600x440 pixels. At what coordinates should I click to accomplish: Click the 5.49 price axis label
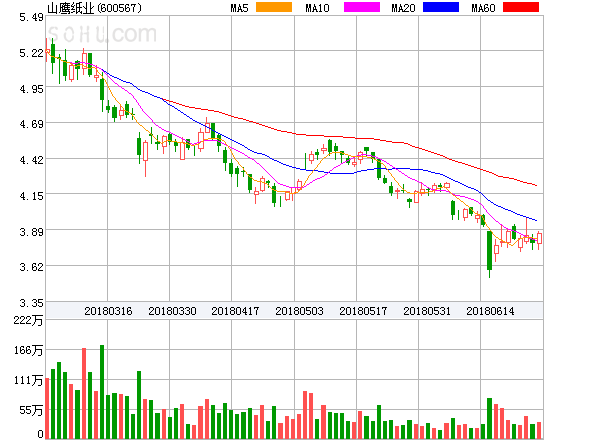tap(31, 17)
